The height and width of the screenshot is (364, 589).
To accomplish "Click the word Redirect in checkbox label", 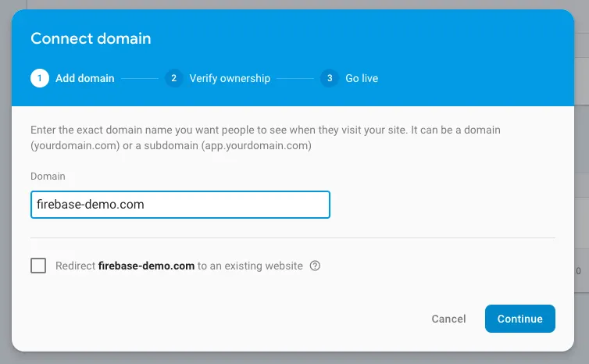I will [76, 266].
